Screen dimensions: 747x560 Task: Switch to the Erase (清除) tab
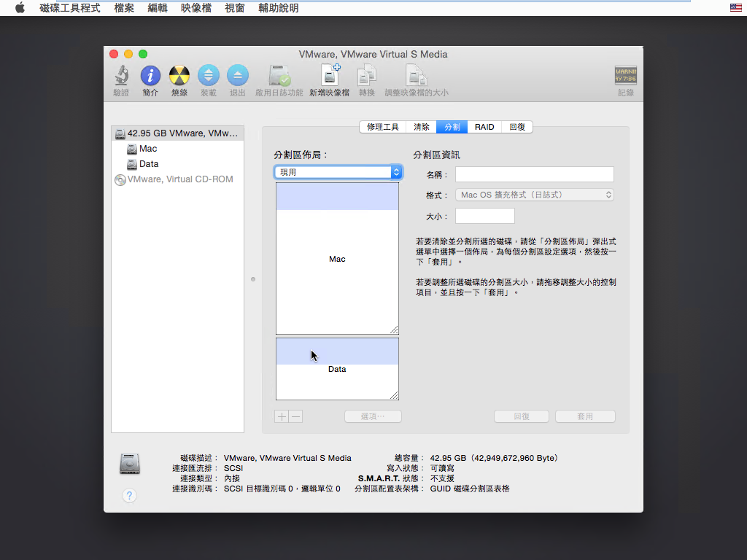pyautogui.click(x=421, y=127)
